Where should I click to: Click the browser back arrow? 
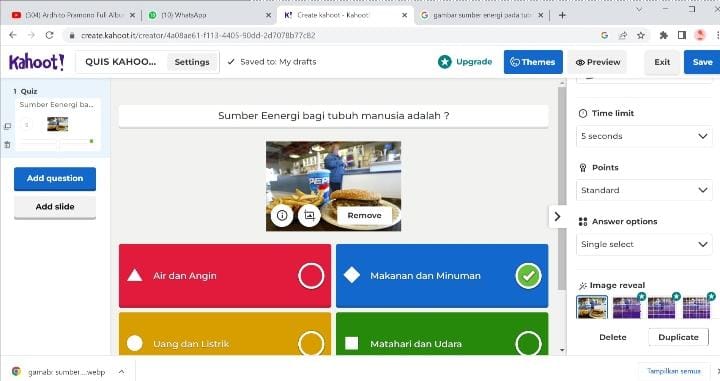(x=13, y=35)
